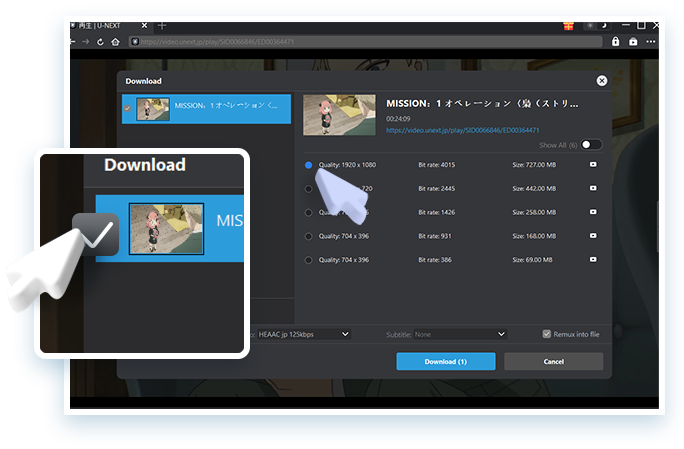Click the small episode thumbnail in the list
This screenshot has width=684, height=449.
coord(153,109)
